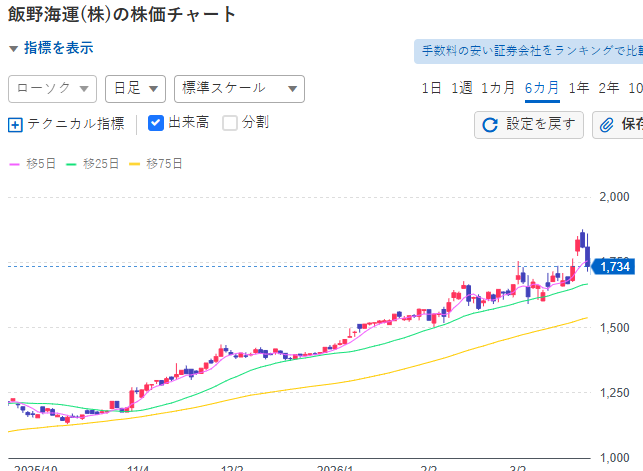Open the 標準スケール scale dropdown
643x471 pixels.
(239, 89)
